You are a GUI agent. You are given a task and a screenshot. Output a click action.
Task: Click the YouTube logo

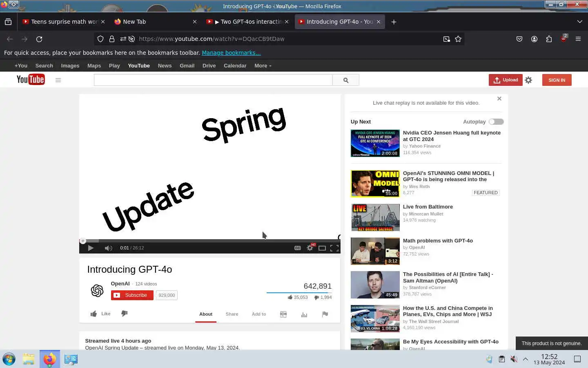pyautogui.click(x=31, y=80)
